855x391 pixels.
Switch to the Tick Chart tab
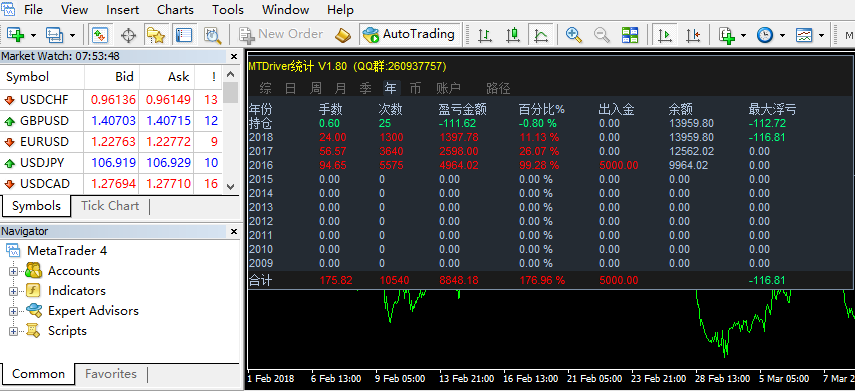[x=110, y=206]
